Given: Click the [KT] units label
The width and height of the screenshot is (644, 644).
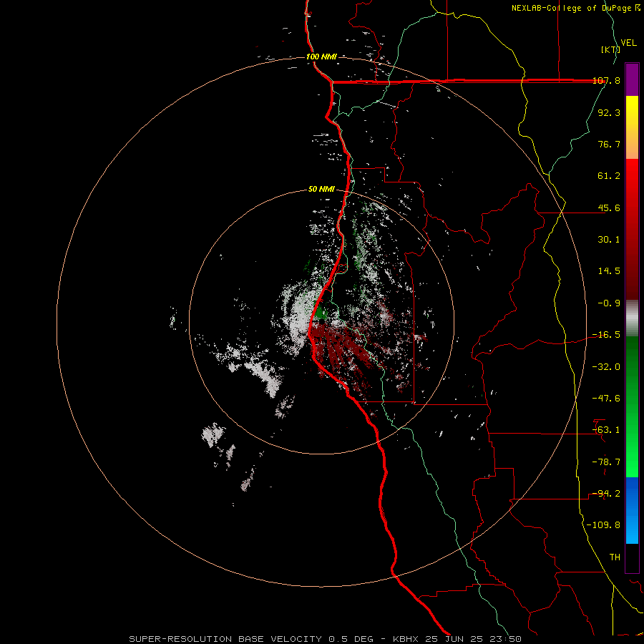Looking at the screenshot, I should tap(610, 49).
